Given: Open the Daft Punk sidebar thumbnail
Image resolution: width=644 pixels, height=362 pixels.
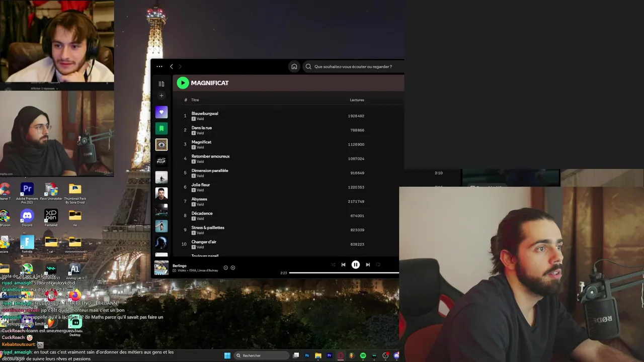Looking at the screenshot, I should (162, 161).
